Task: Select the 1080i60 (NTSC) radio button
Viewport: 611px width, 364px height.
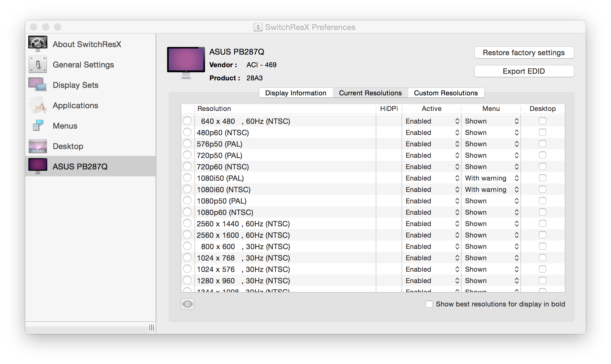Action: point(187,189)
